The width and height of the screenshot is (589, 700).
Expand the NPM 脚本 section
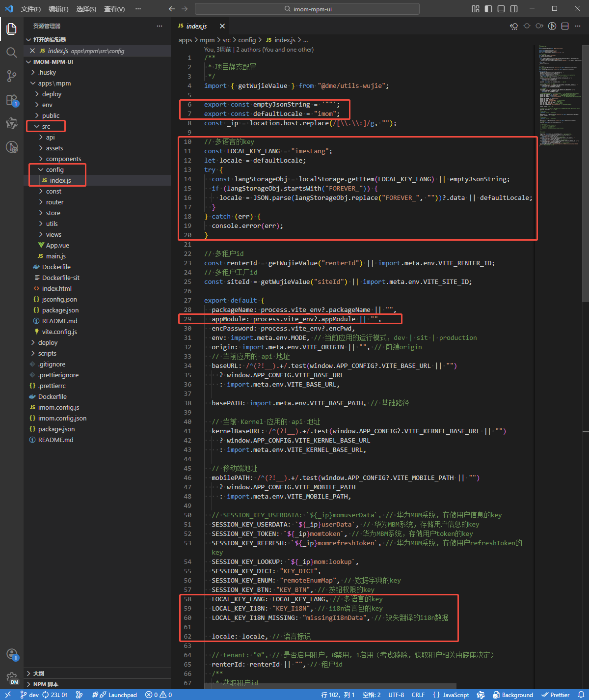[x=46, y=684]
